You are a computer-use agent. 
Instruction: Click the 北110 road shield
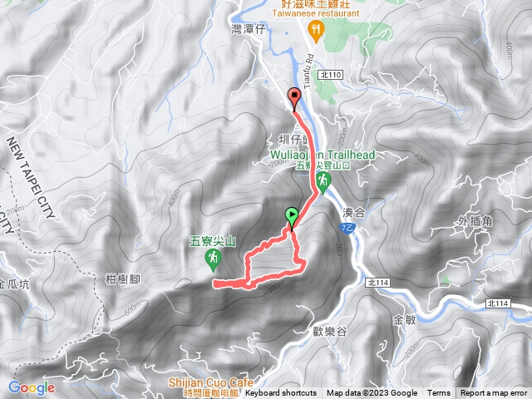point(331,74)
